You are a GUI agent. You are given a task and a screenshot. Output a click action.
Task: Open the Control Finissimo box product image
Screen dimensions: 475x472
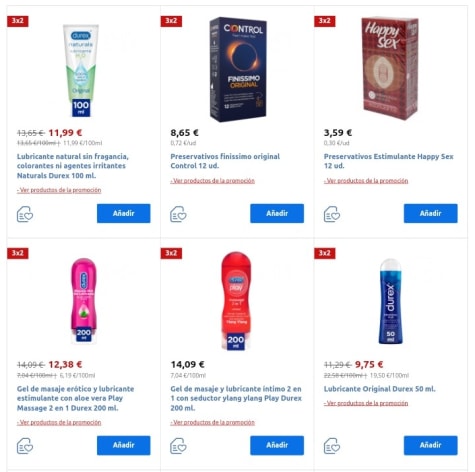(238, 69)
